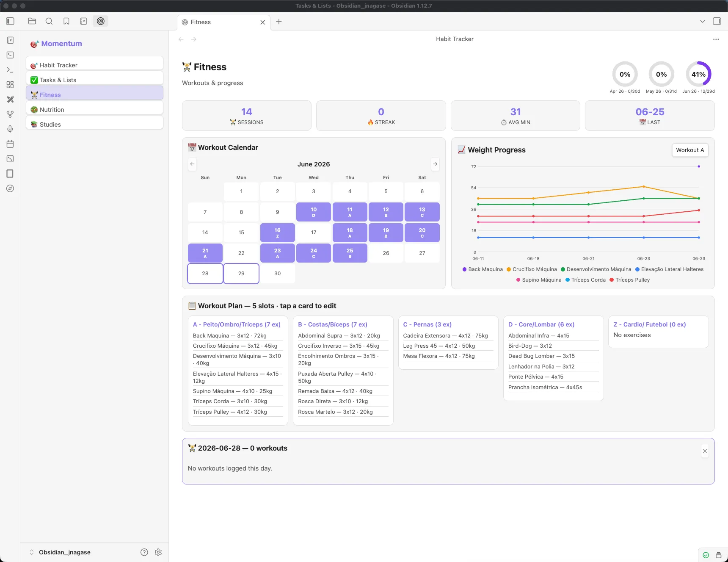The image size is (728, 562).
Task: Click the compass ribbon icon
Action: coord(10,188)
